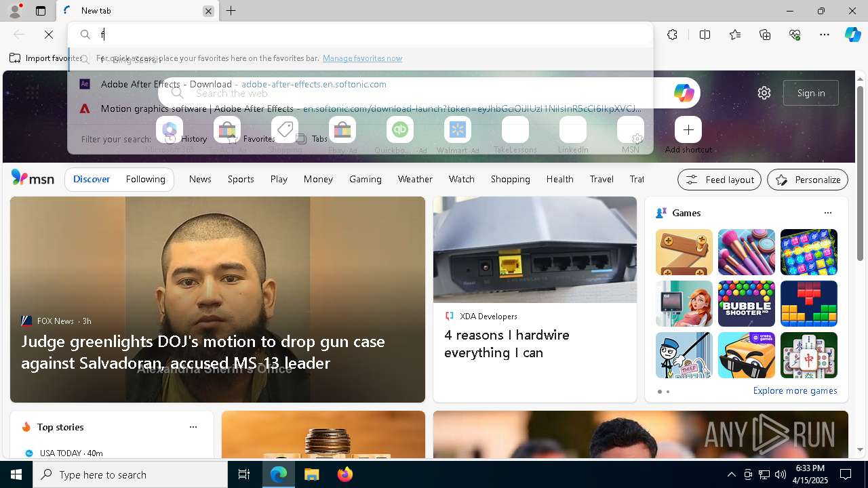
Task: Open the Sports category
Action: pyautogui.click(x=241, y=179)
